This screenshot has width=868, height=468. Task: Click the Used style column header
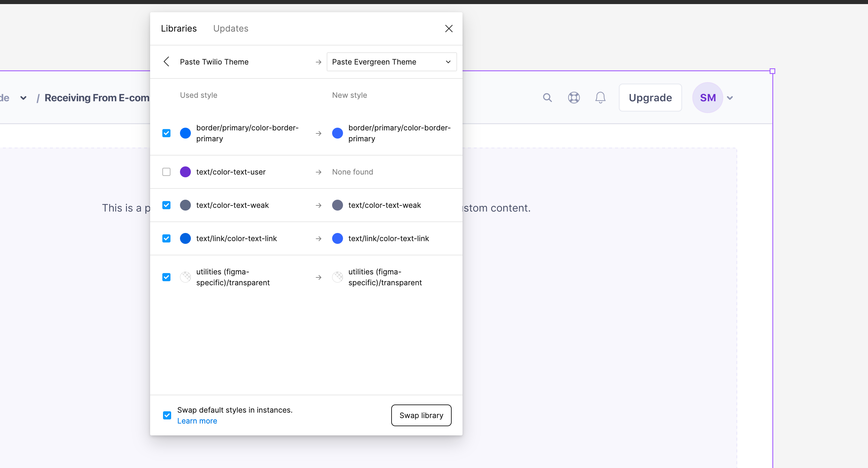point(199,95)
